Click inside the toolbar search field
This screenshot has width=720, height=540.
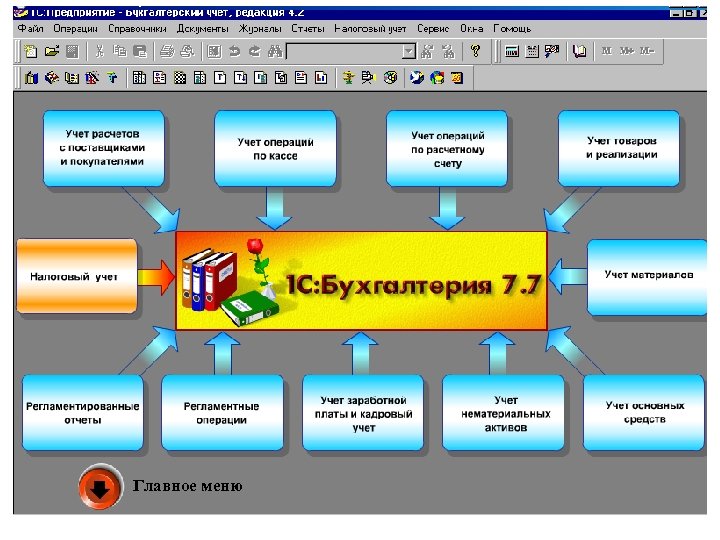344,51
